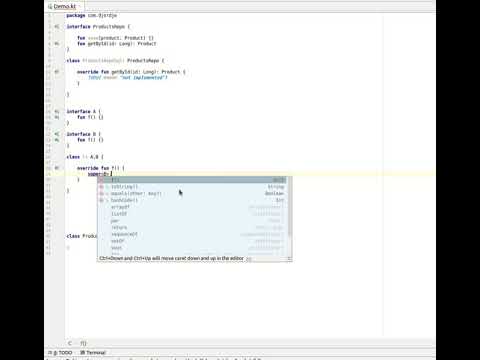Click gutter marker beside fun getById in interface

(57, 44)
